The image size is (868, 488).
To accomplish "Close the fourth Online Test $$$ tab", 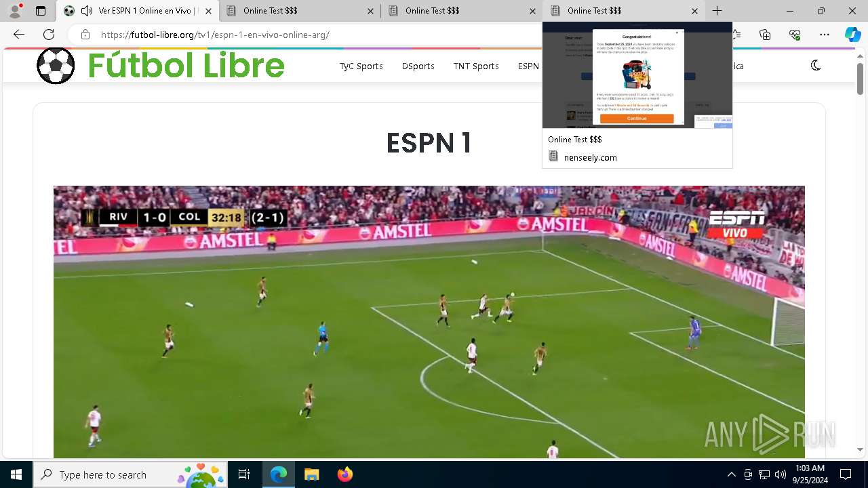I will click(694, 11).
